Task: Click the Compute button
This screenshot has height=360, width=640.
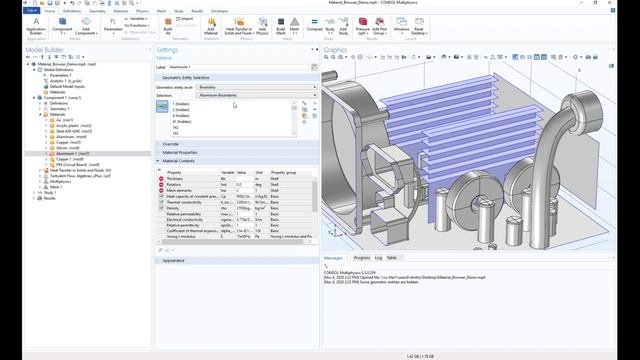Action: pos(314,25)
